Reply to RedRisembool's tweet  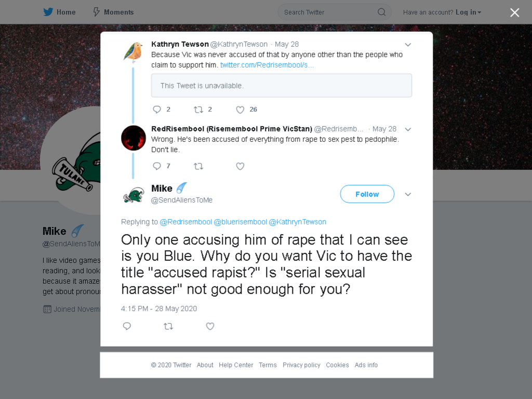[x=157, y=166]
